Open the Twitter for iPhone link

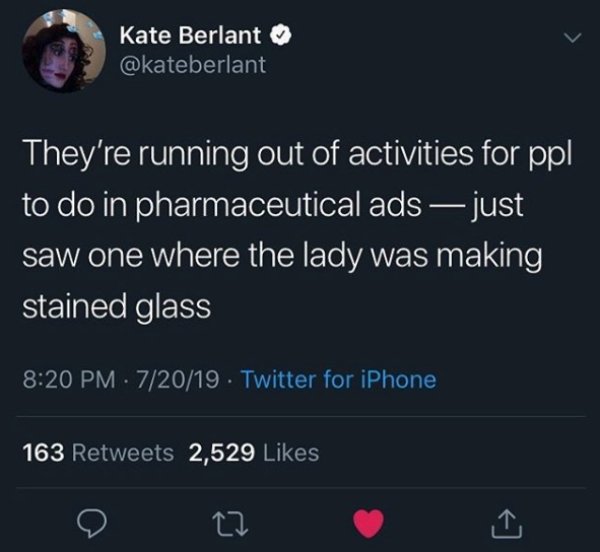pyautogui.click(x=339, y=379)
